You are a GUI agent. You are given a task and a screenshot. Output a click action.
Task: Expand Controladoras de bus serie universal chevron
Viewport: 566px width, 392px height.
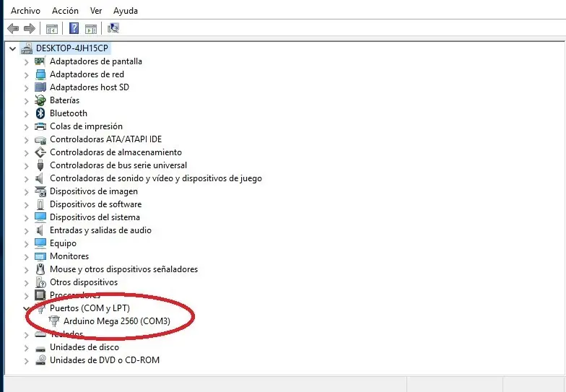click(26, 166)
